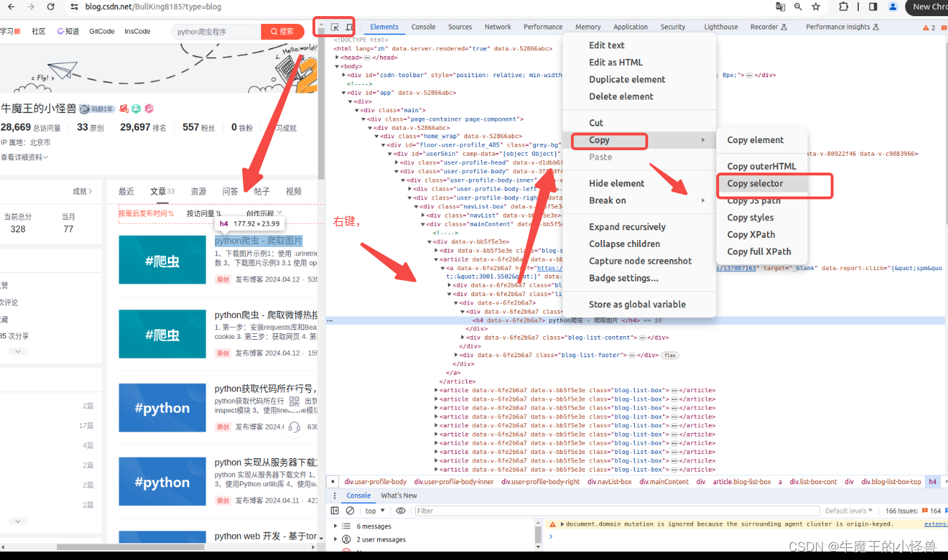948x560 pixels.
Task: Open the #python article thumbnail dated 2024.04.11
Action: (x=162, y=482)
